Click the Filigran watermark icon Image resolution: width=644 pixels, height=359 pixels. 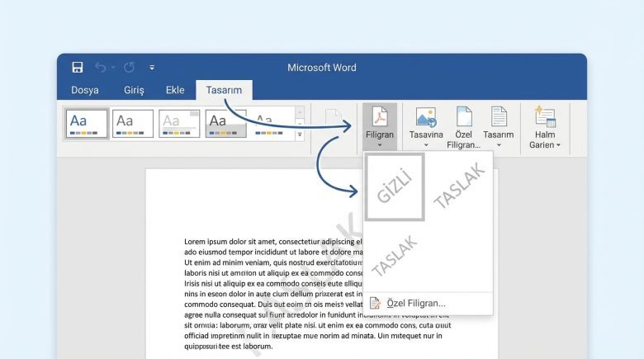tap(380, 116)
